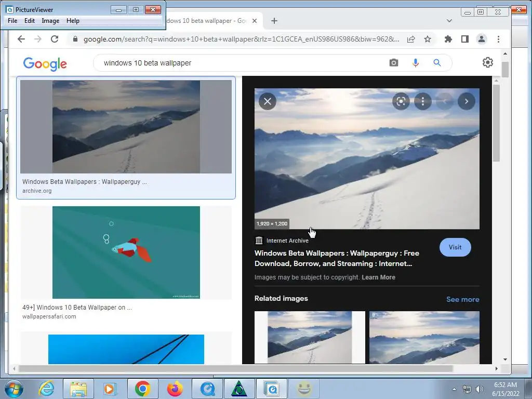The width and height of the screenshot is (532, 399).
Task: Bookmark this page with the star
Action: (428, 39)
